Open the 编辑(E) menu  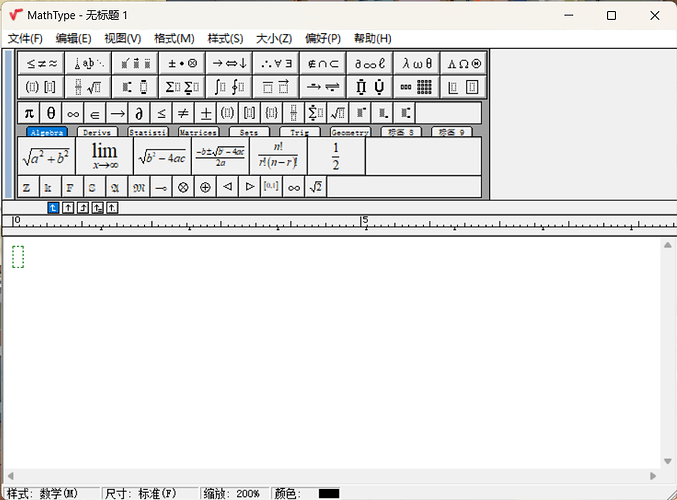[73, 39]
